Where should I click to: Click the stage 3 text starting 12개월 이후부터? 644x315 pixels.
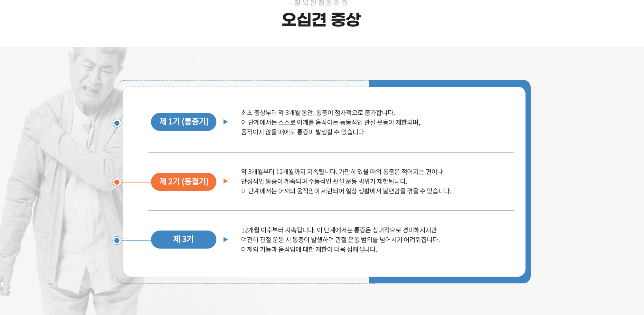[x=340, y=240]
